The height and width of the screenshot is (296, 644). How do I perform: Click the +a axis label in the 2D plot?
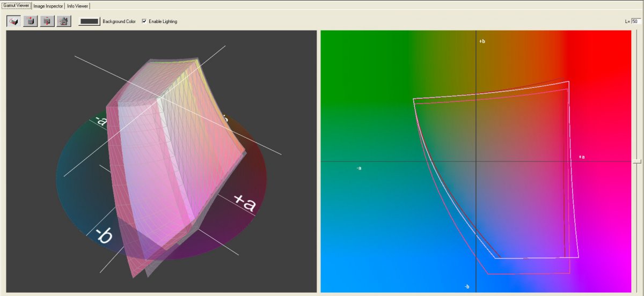[581, 157]
